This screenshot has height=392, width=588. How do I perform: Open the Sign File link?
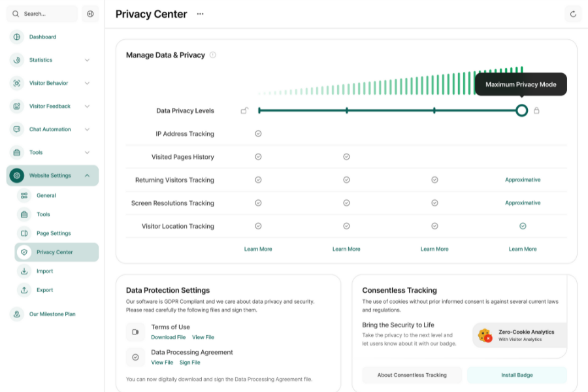coord(189,363)
